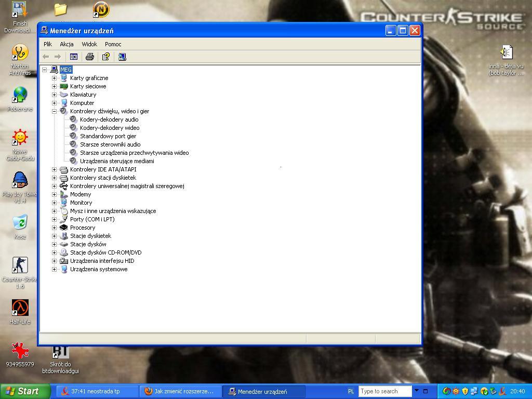This screenshot has height=399, width=532.
Task: Click the Urządzenia interfejsu HID icon
Action: 64,261
